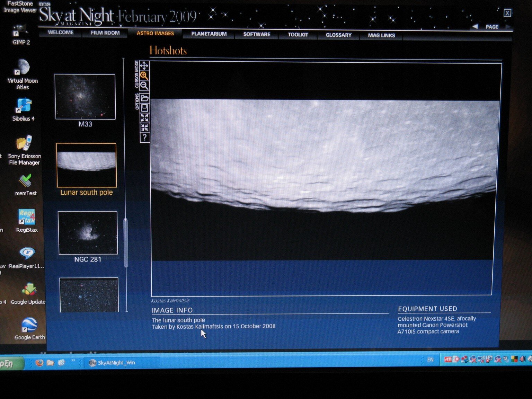
Task: Click the open folder options icon
Action: point(144,98)
